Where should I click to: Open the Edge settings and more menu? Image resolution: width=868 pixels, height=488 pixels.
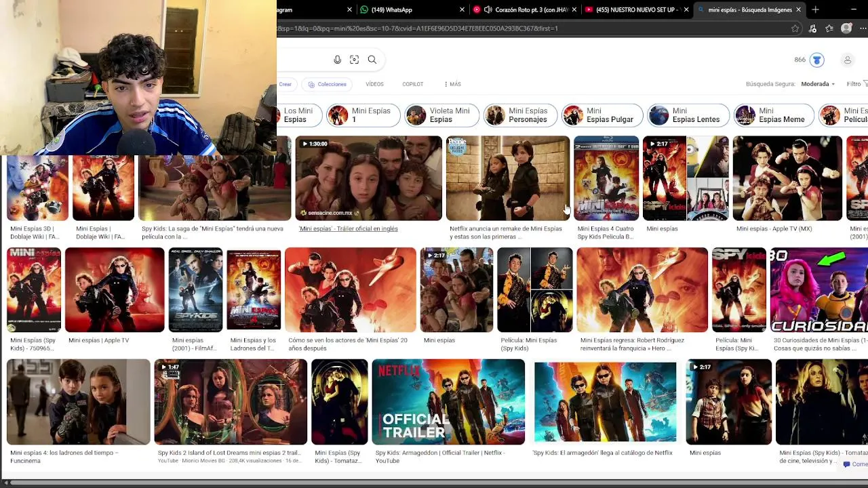click(x=863, y=28)
